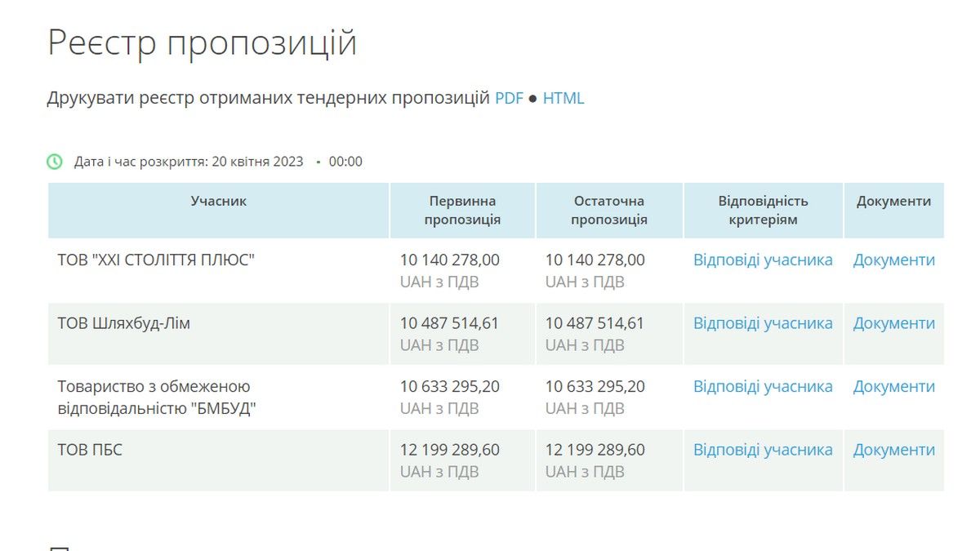The height and width of the screenshot is (551, 980).
Task: Open Документи for ТОВ ПБС
Action: 893,450
